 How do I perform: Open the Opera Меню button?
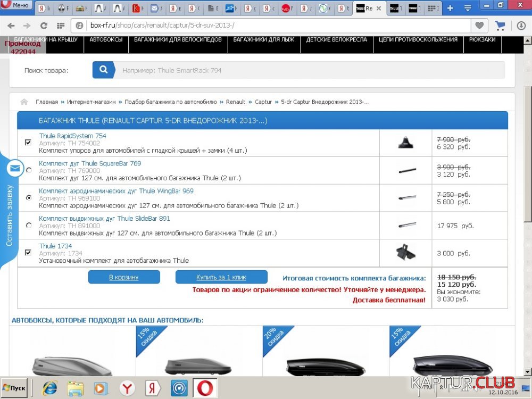[x=16, y=5]
